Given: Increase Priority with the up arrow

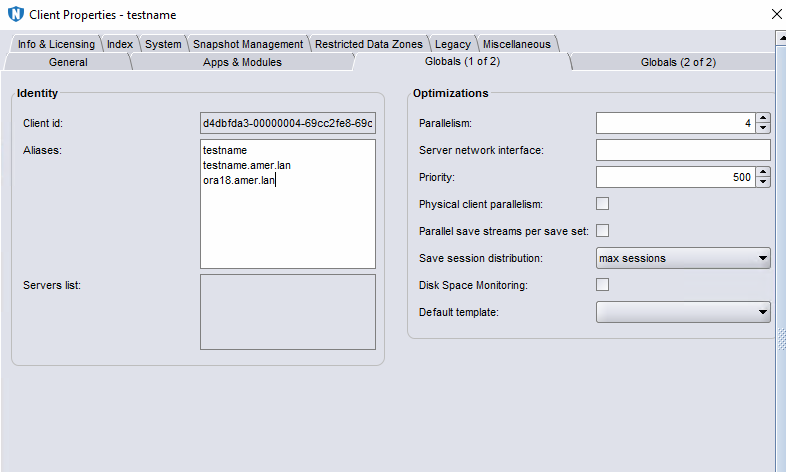Looking at the screenshot, I should pos(763,172).
